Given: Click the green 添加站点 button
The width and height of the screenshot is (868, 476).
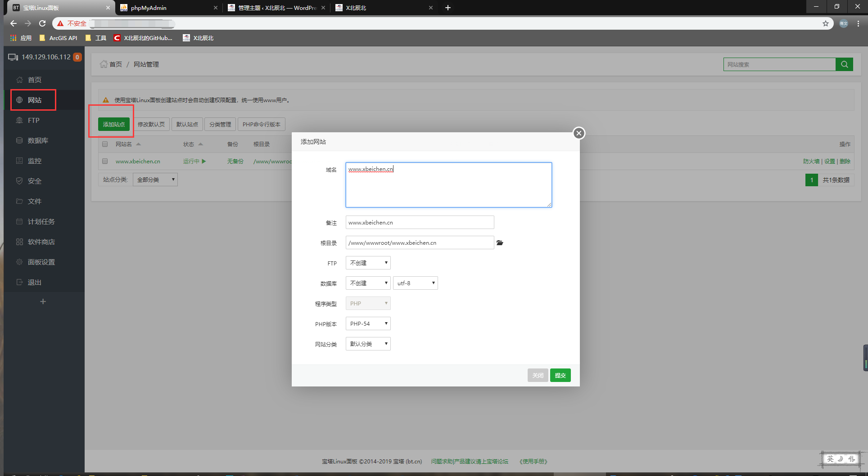Looking at the screenshot, I should [113, 124].
